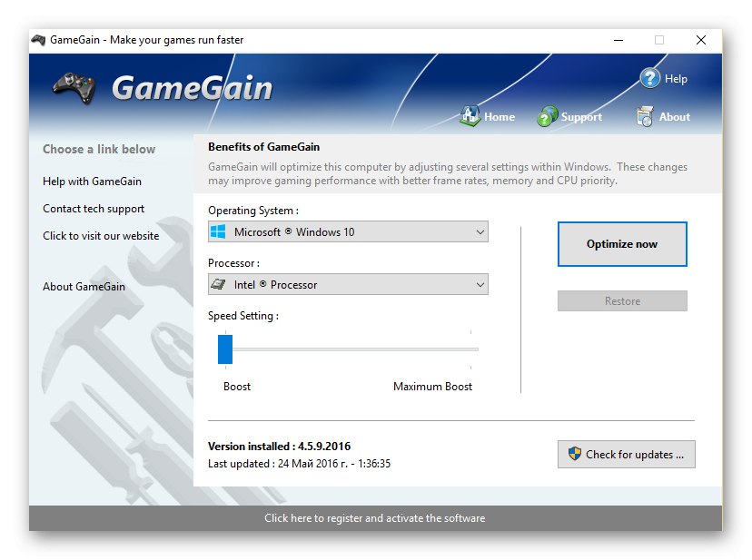Viewport: 752px width, 560px height.
Task: Expand the Processor dropdown arrow
Action: (480, 285)
